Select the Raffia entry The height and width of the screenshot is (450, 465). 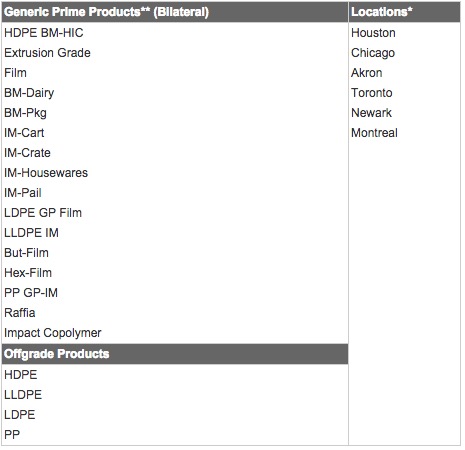tap(20, 313)
